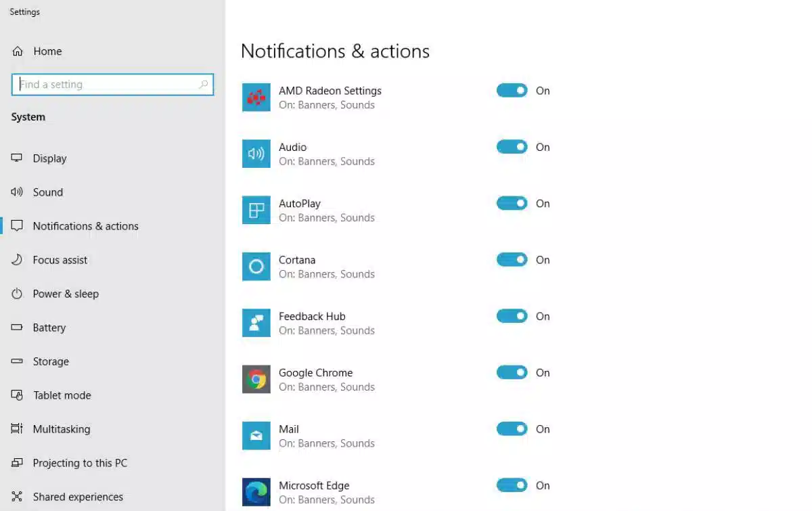The image size is (812, 511).
Task: Open Audio notification options by name
Action: click(292, 147)
